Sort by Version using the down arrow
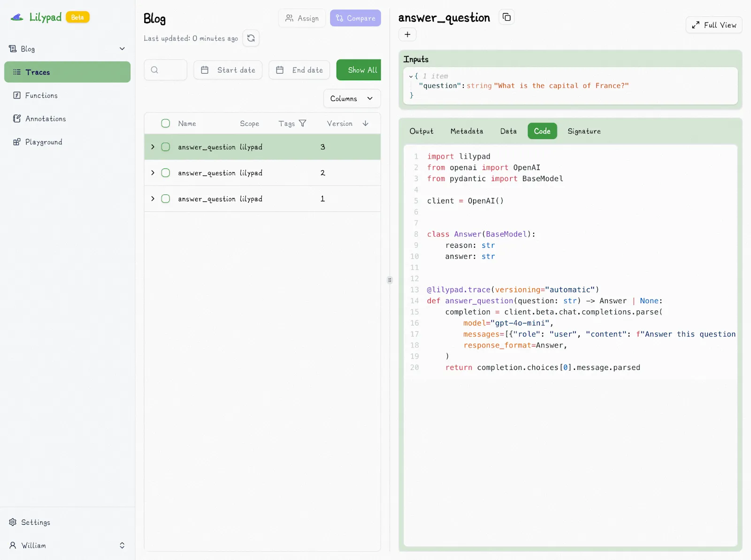 [365, 123]
